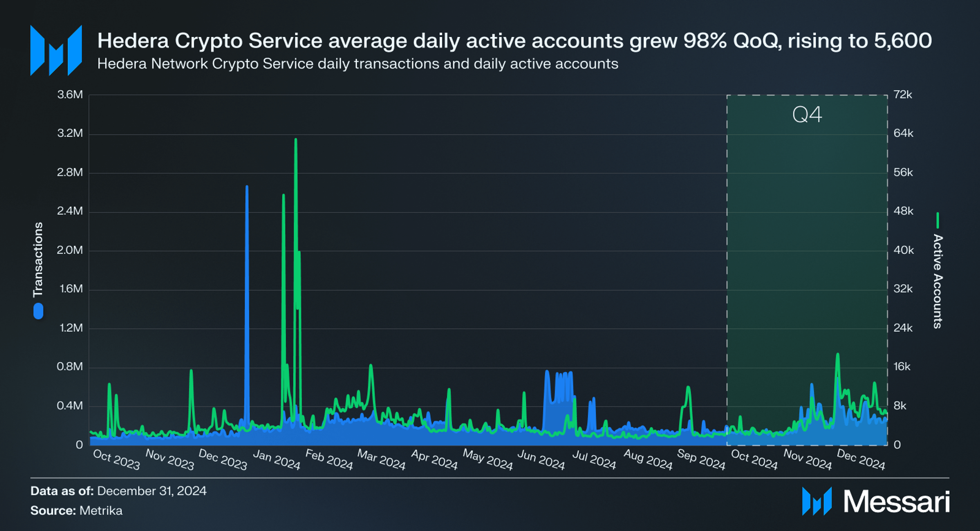
Task: Click the 3.6M left axis label
Action: (x=70, y=95)
